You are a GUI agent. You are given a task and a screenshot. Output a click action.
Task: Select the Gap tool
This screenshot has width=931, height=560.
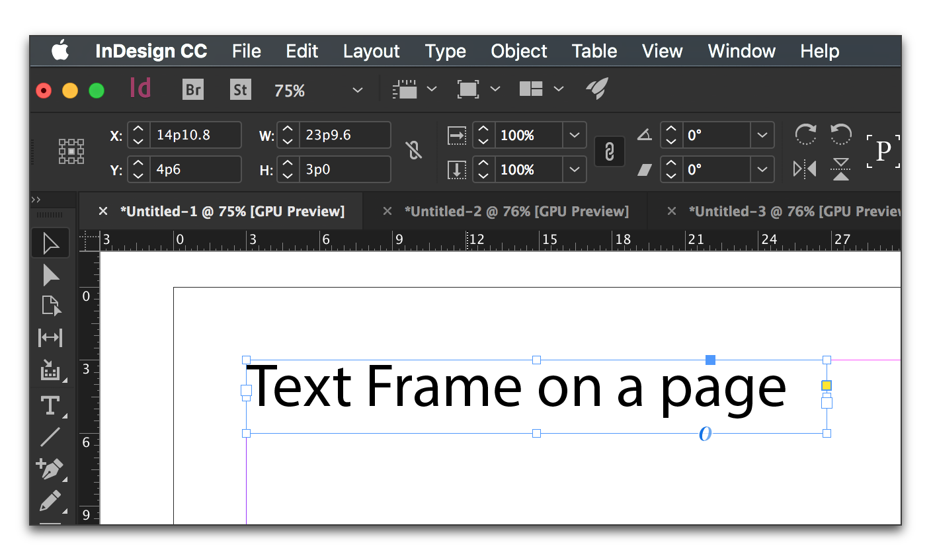[50, 337]
